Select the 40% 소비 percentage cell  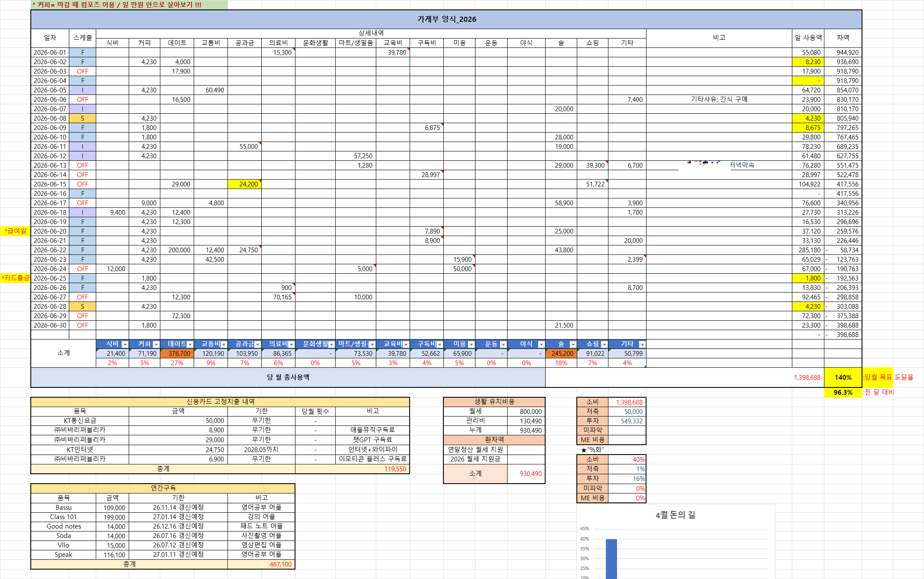[627, 459]
